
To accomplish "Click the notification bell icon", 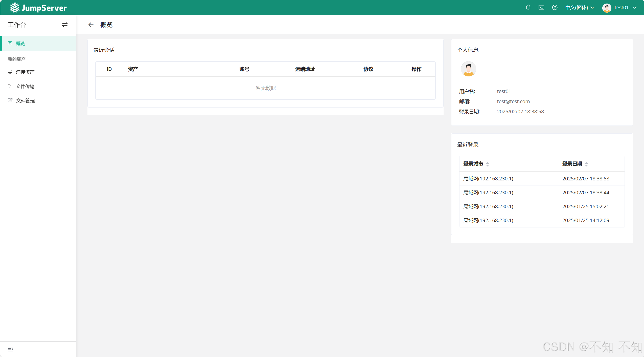I will (528, 8).
